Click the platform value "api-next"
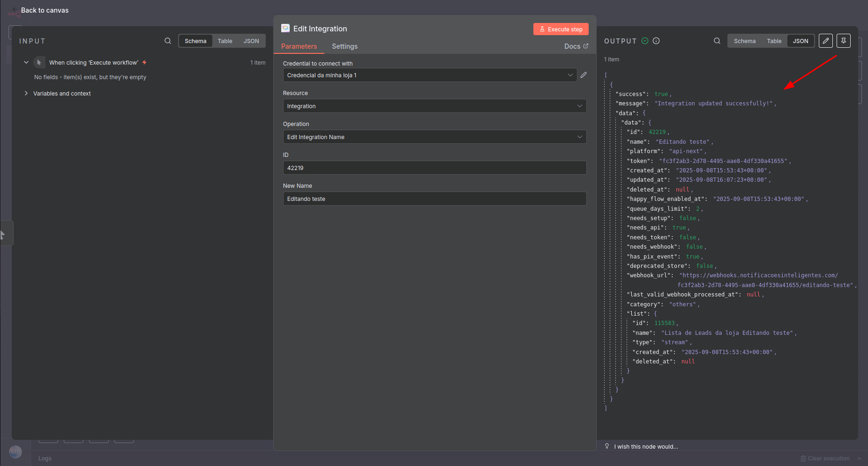This screenshot has width=868, height=466. tap(687, 151)
